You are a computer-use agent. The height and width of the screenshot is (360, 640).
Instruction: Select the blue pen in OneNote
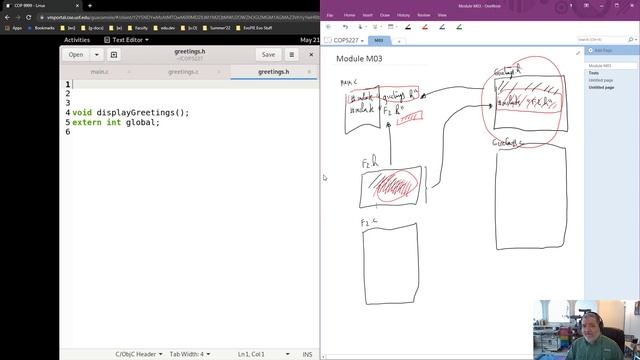tap(442, 27)
